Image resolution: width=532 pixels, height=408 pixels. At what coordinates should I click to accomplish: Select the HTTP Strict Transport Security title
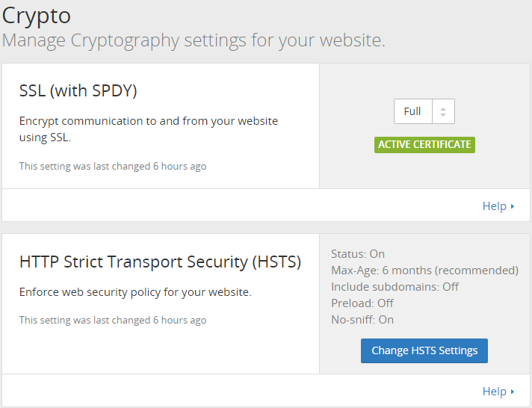point(160,262)
